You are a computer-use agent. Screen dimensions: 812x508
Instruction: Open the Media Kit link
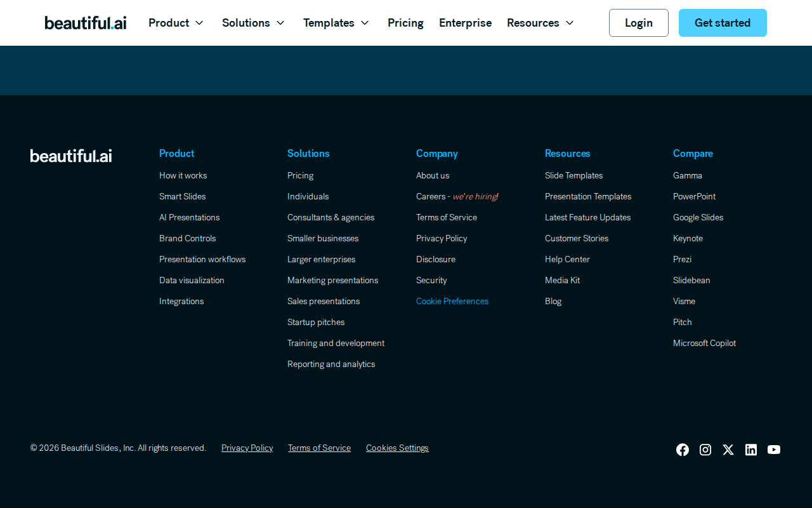[x=562, y=280]
